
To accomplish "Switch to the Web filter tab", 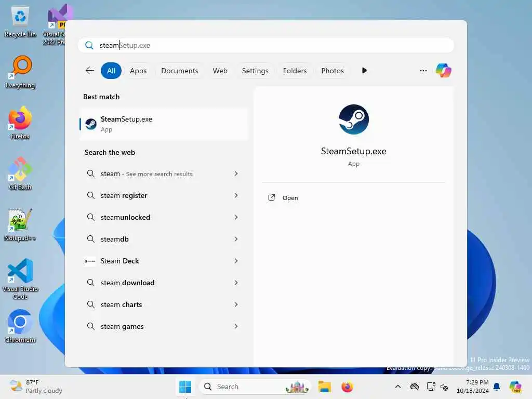I will [x=220, y=71].
